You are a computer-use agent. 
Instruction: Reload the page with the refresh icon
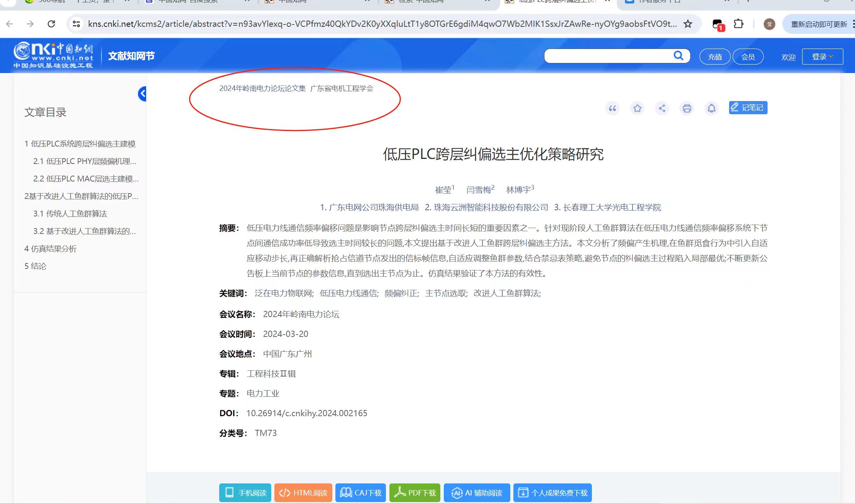pyautogui.click(x=51, y=24)
